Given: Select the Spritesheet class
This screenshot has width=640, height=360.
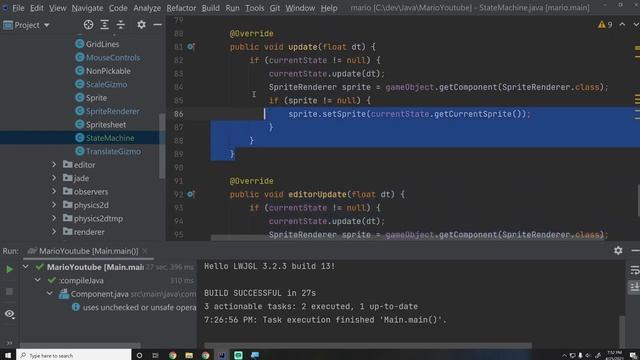Looking at the screenshot, I should click(106, 124).
